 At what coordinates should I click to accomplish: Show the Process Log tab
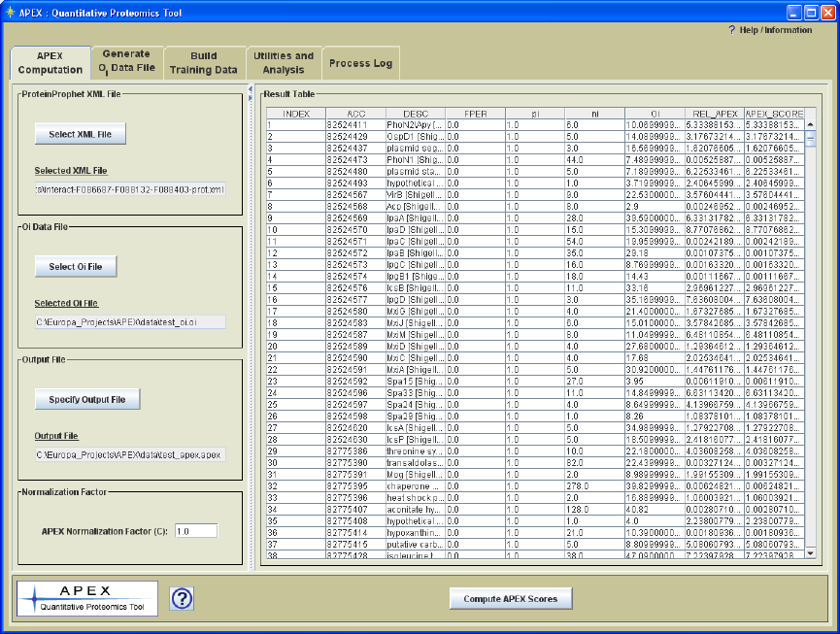(x=360, y=63)
